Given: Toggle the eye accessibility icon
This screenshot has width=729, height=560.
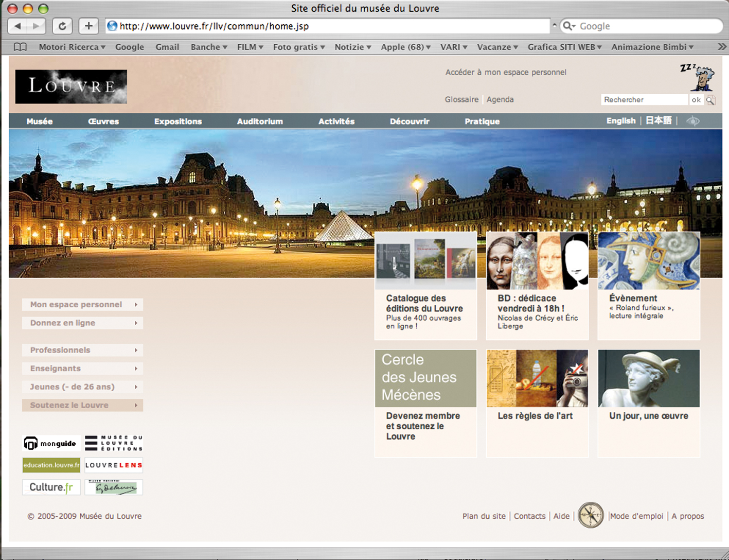Looking at the screenshot, I should click(693, 121).
